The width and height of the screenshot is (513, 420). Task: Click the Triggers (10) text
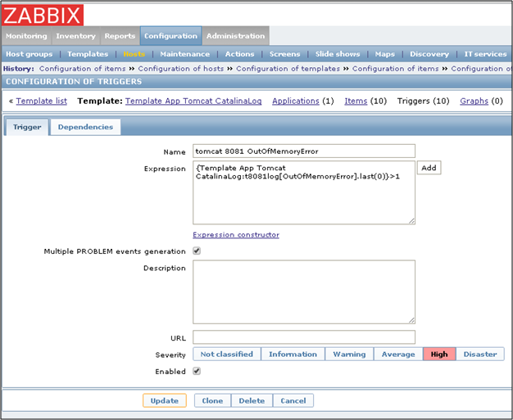click(424, 101)
